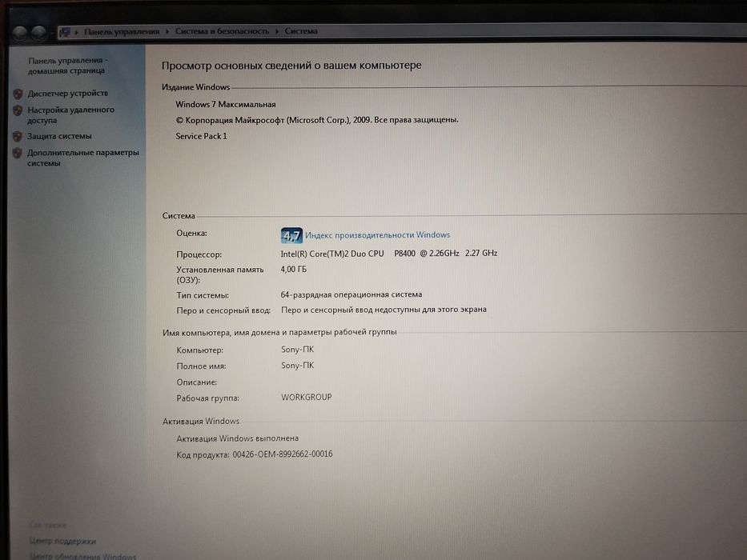Open Панель управления - домашняя страница link
Viewport: 747px width, 560px height.
67,66
